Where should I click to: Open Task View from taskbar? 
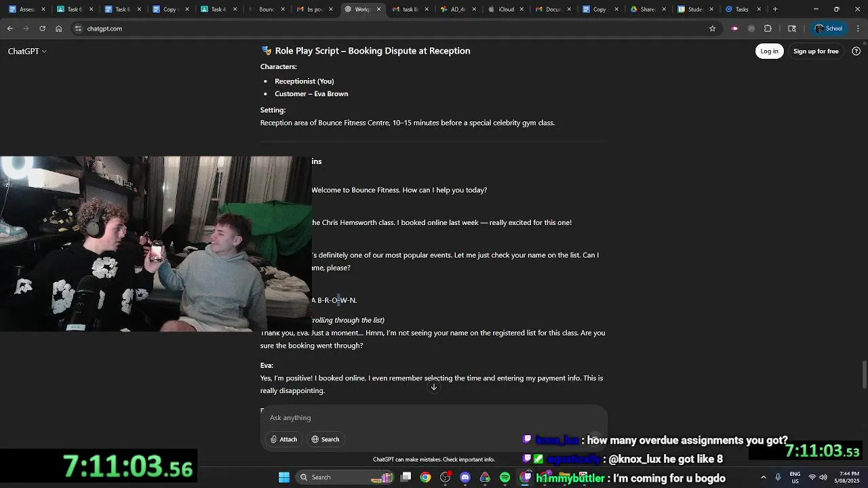point(406,477)
